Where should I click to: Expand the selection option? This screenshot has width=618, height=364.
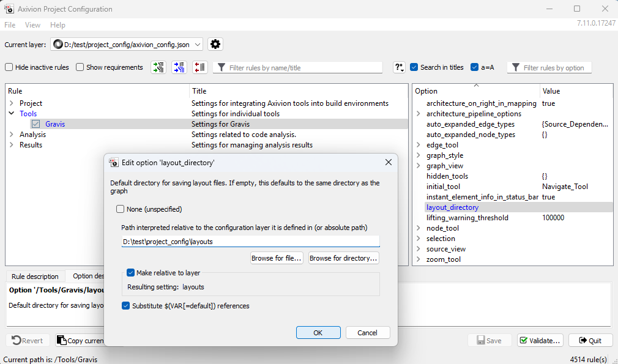[x=418, y=239]
